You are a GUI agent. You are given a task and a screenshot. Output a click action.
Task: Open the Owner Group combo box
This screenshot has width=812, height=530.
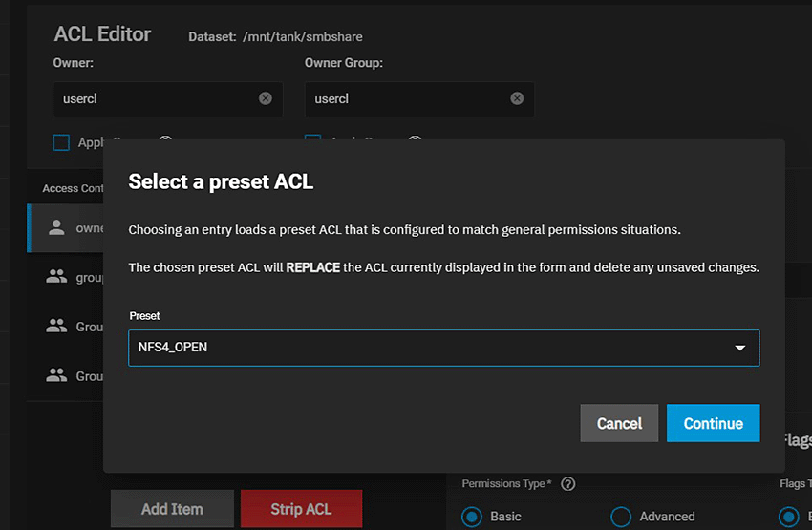[x=406, y=98]
